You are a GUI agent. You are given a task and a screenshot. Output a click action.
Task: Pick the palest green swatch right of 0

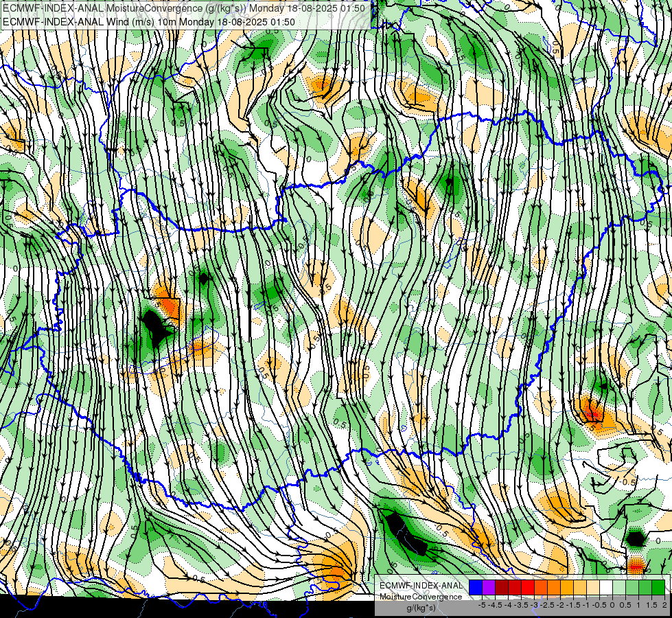pos(619,588)
